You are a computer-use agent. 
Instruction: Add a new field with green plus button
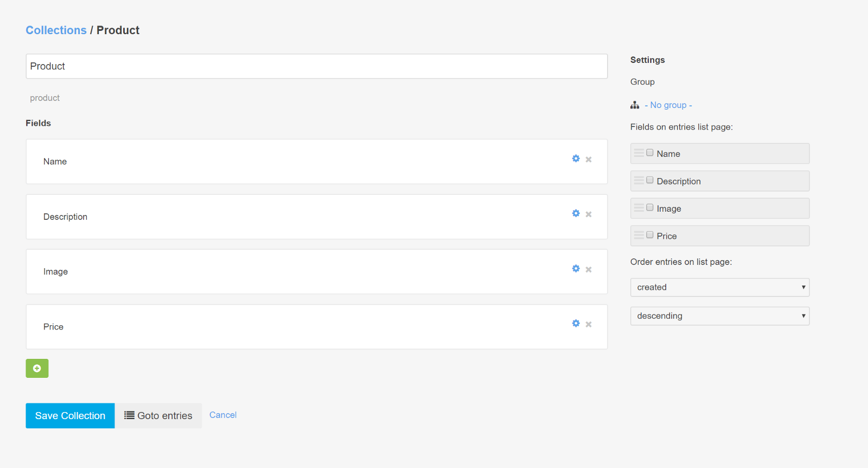click(x=37, y=368)
